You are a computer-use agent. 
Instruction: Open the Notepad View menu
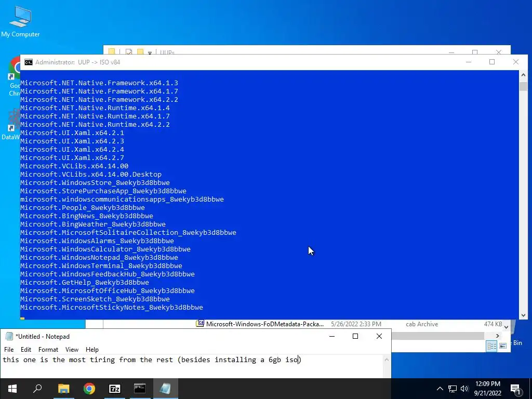[72, 350]
